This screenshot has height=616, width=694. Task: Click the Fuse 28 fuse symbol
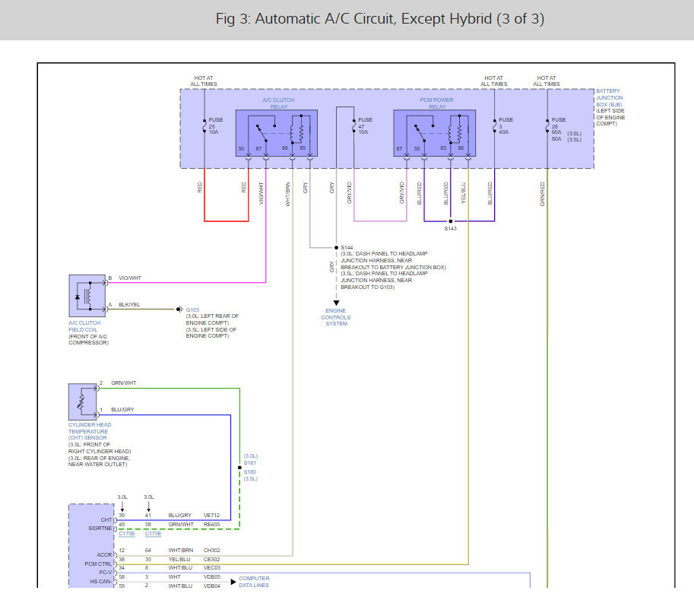(547, 126)
